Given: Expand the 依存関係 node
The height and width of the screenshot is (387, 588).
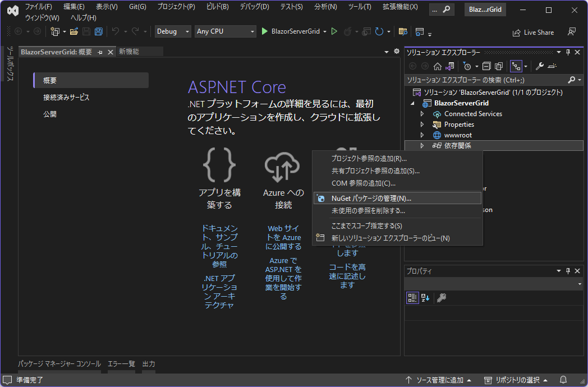Looking at the screenshot, I should [422, 145].
